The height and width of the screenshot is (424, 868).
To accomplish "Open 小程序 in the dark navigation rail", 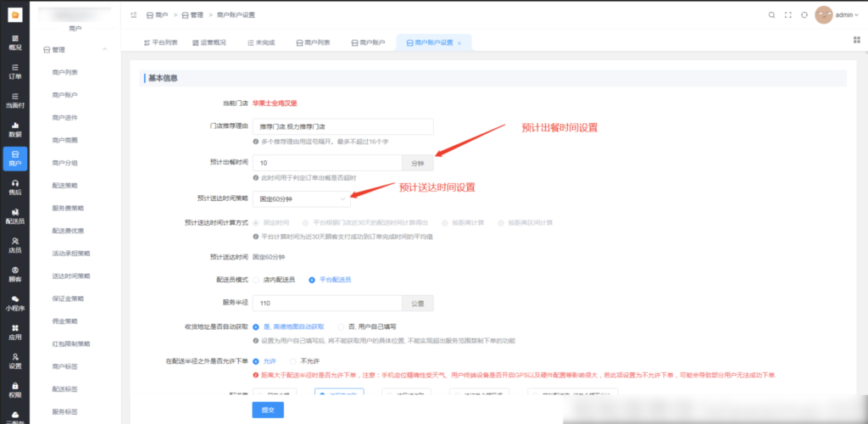I will coord(15,304).
